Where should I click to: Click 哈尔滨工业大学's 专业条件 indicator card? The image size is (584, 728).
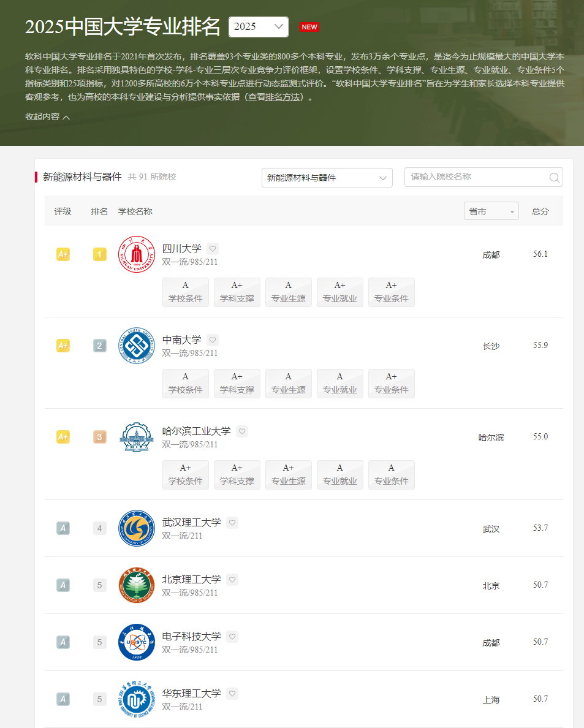392,474
